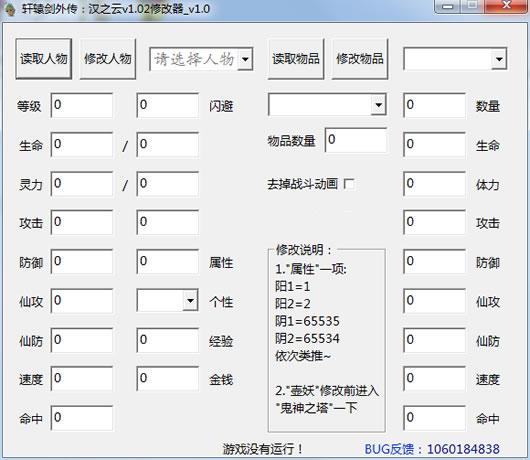Click the left 攻击 input field
The image size is (530, 460).
pyautogui.click(x=82, y=222)
